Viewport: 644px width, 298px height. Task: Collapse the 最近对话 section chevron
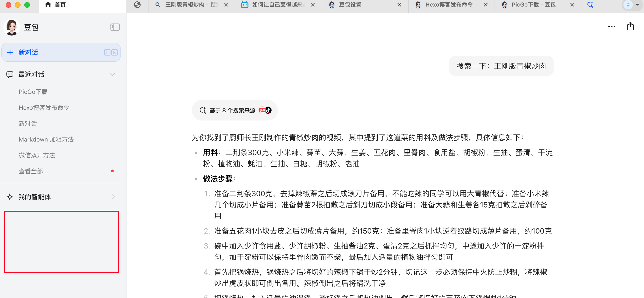click(112, 74)
